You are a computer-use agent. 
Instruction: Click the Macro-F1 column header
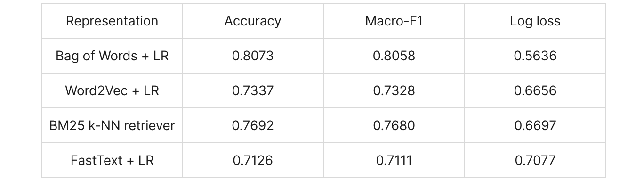pos(394,21)
